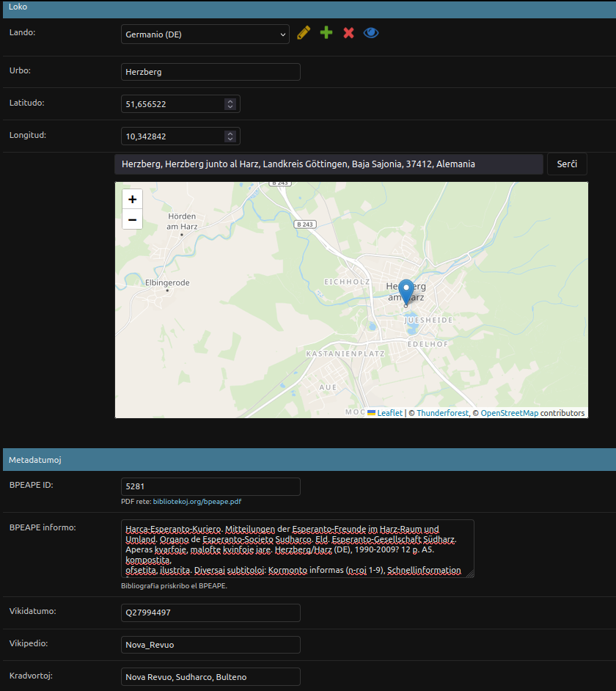Grab the BPEAPE informo textarea resize handle
The height and width of the screenshot is (691, 616).
[470, 574]
